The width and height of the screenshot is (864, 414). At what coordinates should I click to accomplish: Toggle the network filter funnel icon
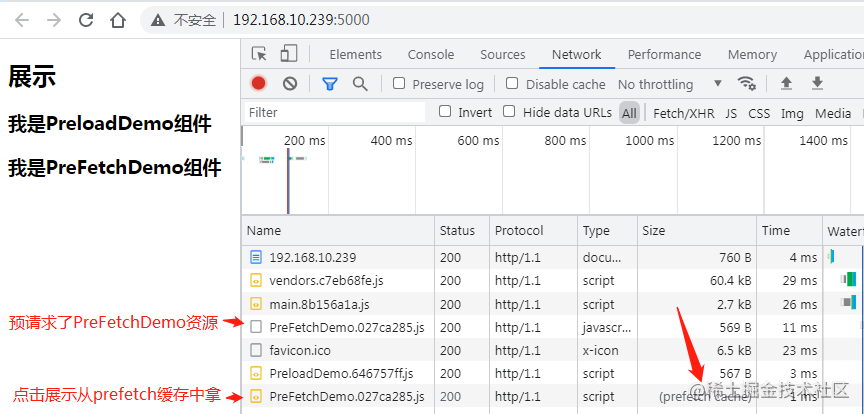(329, 84)
